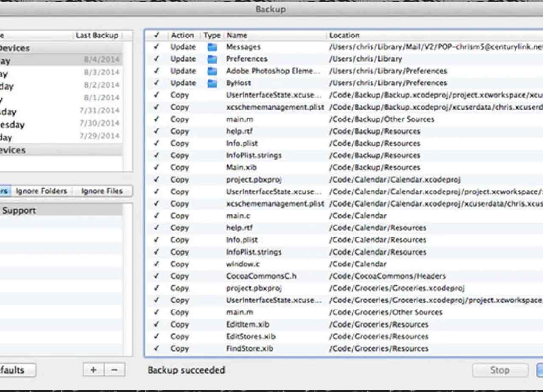Click the Backup succeeded status text

point(186,370)
